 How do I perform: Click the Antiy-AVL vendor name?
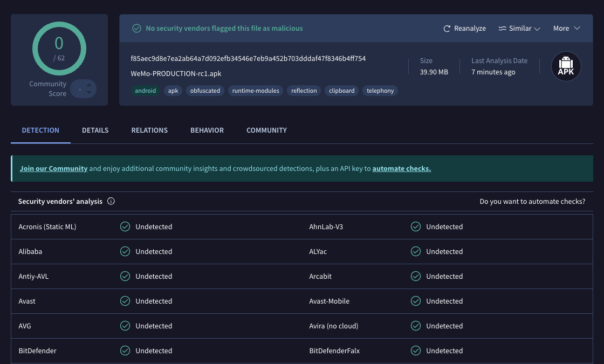point(33,277)
